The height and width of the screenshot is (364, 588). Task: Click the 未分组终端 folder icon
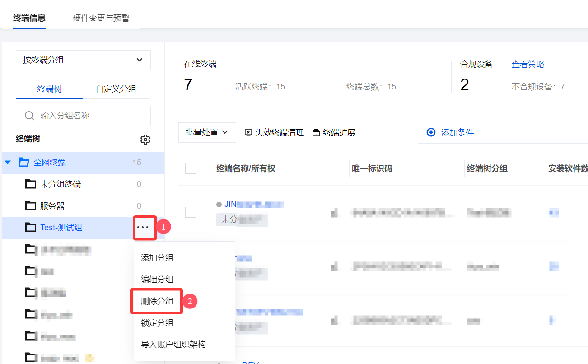coord(31,184)
